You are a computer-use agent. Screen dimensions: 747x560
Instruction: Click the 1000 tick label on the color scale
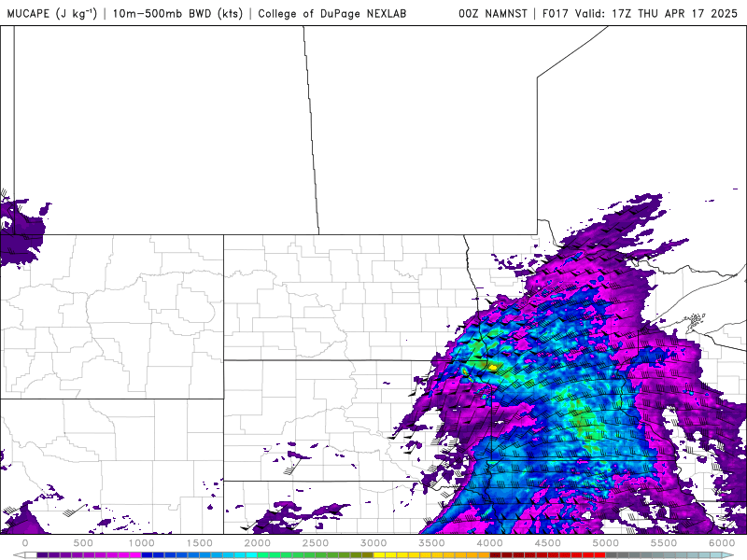142,543
